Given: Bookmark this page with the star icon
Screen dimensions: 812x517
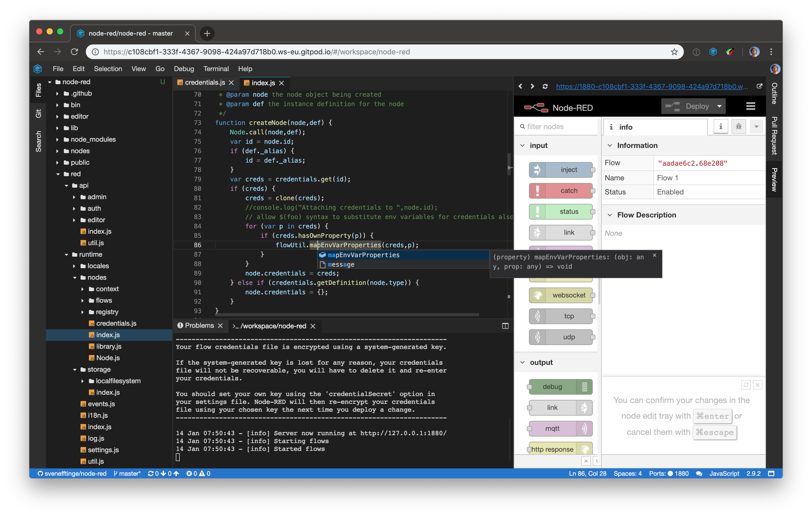Looking at the screenshot, I should coord(674,52).
